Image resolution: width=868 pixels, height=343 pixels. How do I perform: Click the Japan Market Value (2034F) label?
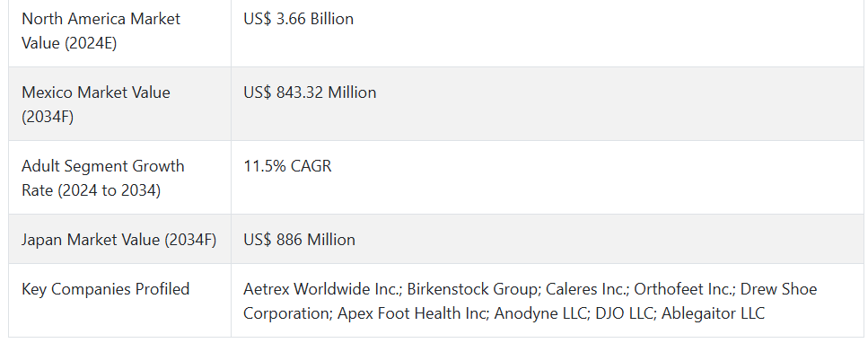(x=119, y=240)
